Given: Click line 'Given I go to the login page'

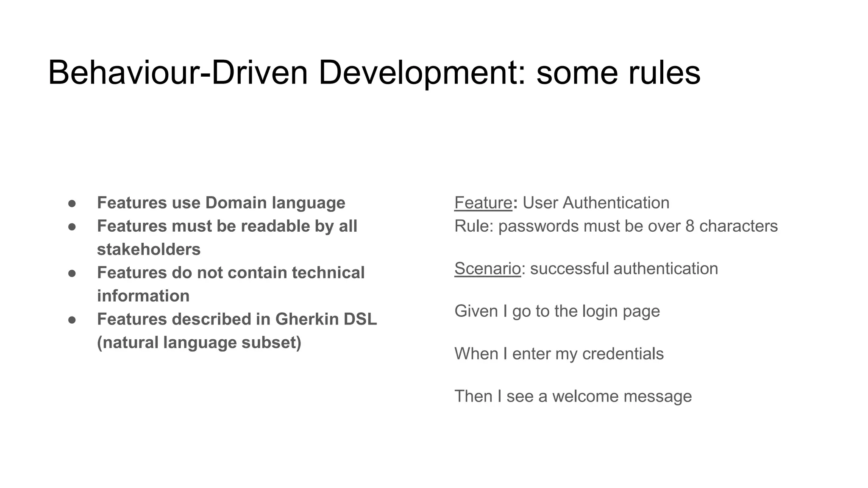Looking at the screenshot, I should (557, 311).
